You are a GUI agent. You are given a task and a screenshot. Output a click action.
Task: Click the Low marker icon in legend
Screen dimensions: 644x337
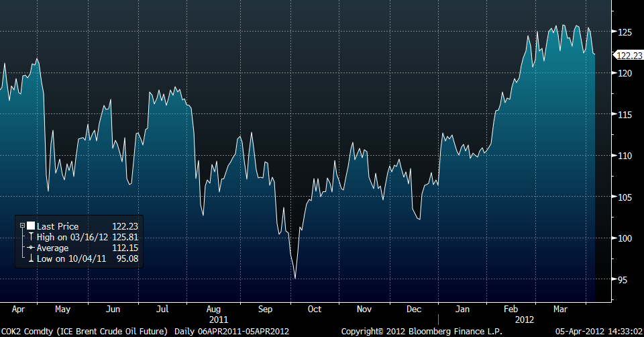click(x=31, y=258)
